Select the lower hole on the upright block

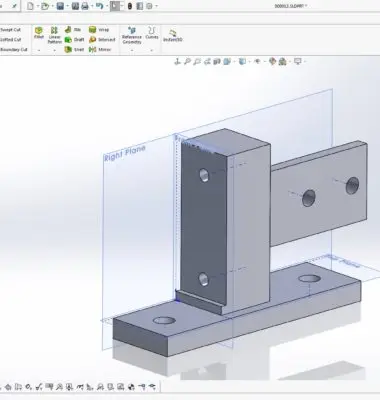[x=203, y=279]
